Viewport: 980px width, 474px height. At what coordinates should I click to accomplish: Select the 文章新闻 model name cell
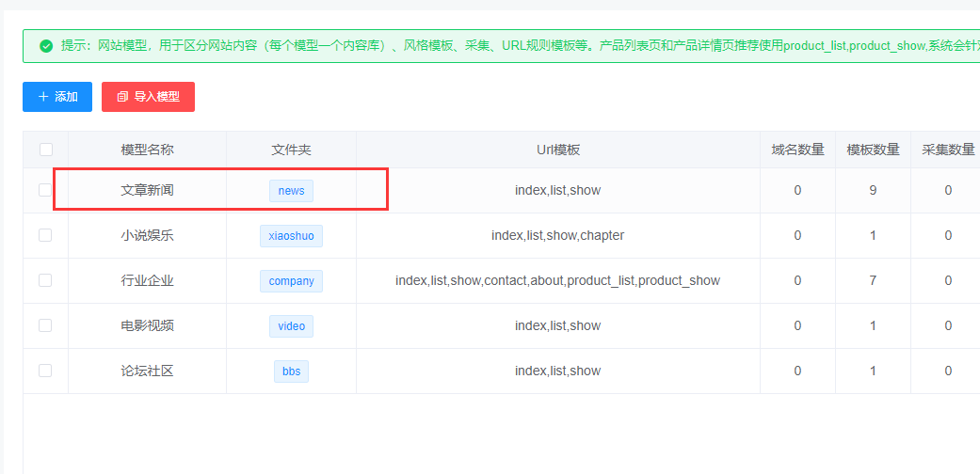pyautogui.click(x=148, y=191)
